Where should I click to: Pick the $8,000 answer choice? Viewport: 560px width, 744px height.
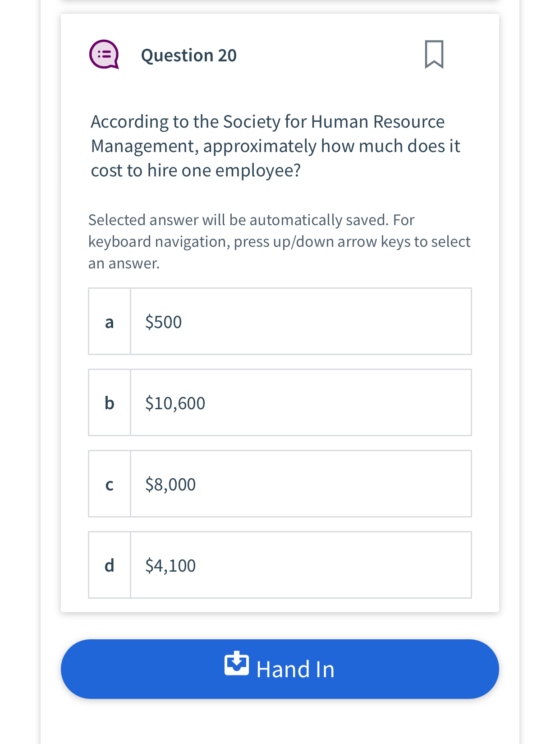170,485
